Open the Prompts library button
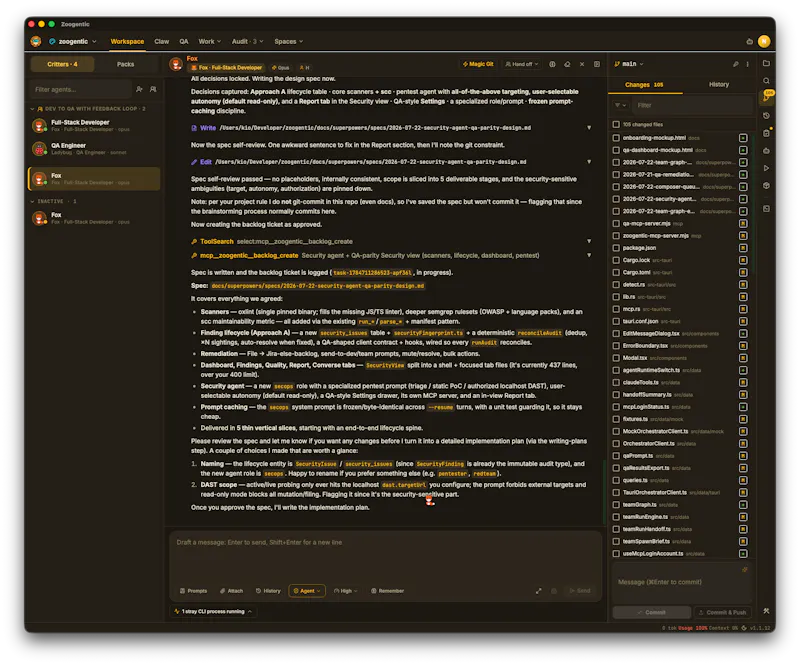 point(193,591)
